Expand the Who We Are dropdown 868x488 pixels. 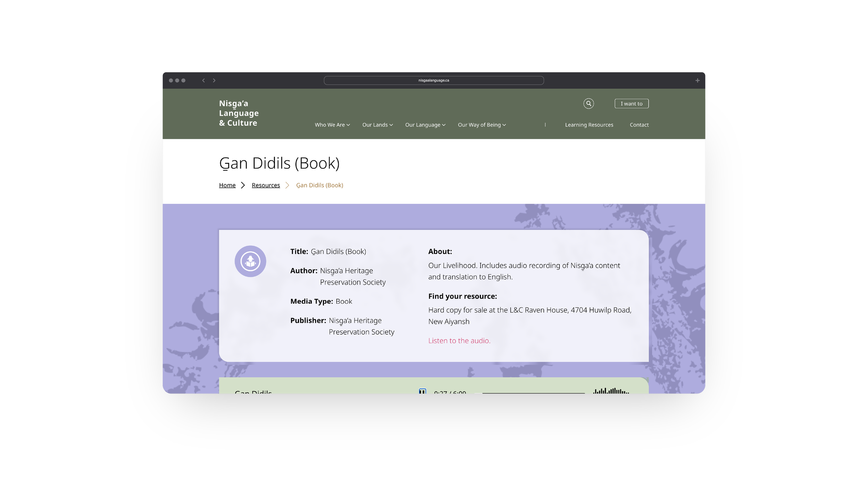tap(332, 125)
